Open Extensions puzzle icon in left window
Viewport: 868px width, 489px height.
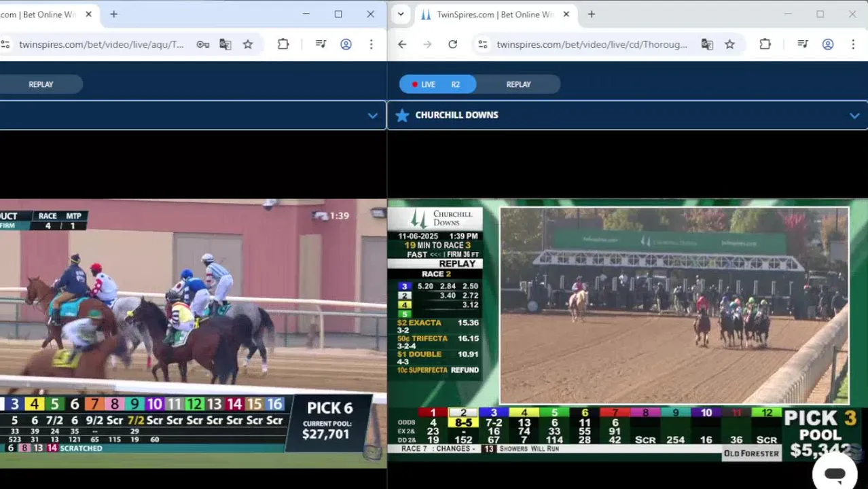point(283,44)
